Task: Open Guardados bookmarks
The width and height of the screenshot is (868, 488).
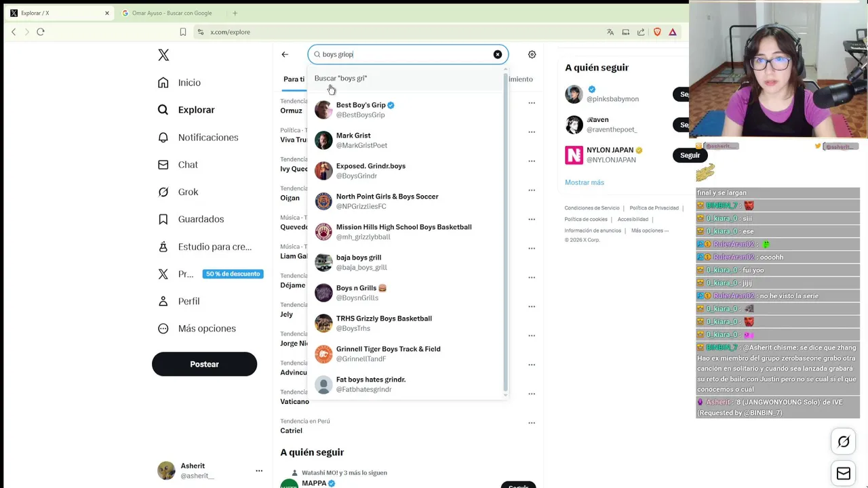Action: point(191,219)
